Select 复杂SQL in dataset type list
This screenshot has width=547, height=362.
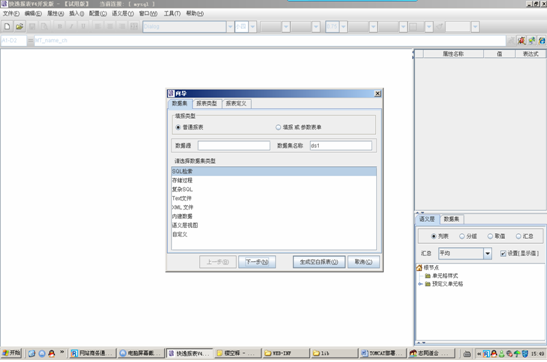tap(274, 189)
